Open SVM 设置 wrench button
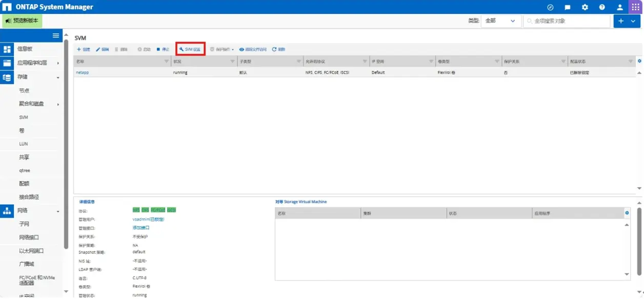The image size is (644, 299). point(190,49)
